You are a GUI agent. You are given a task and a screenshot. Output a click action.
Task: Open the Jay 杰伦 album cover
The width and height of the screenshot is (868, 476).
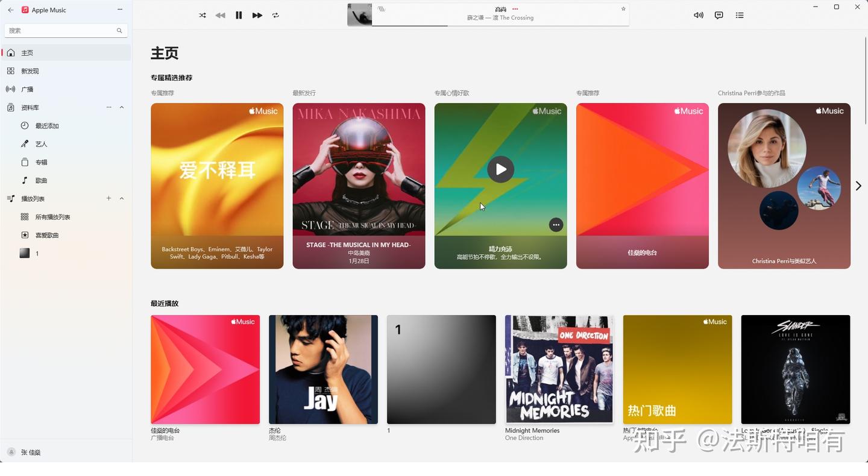coord(323,369)
